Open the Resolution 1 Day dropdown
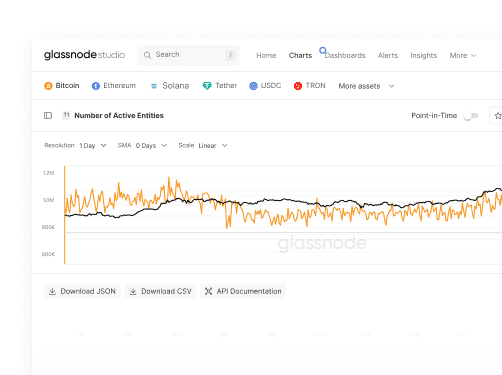Viewport: 502px width, 375px height. (75, 145)
